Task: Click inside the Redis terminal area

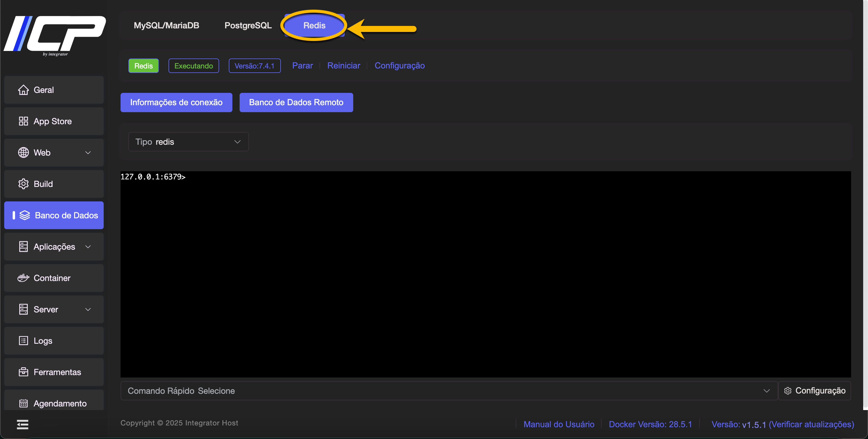Action: (485, 273)
